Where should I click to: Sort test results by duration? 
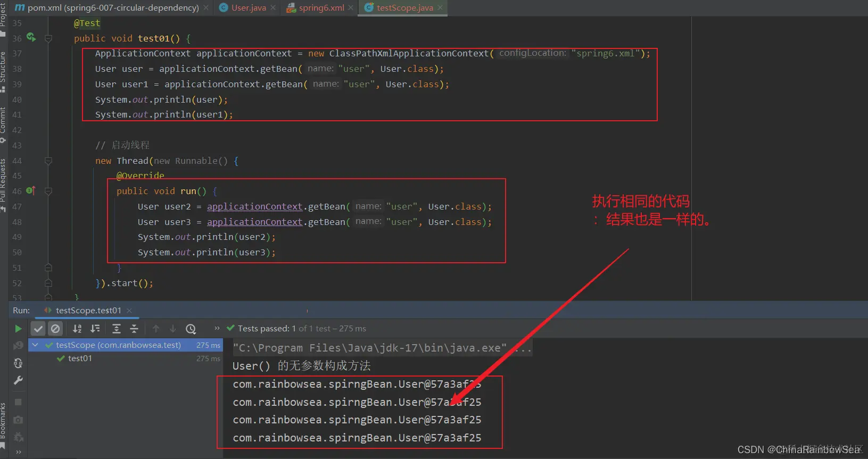[x=95, y=329]
